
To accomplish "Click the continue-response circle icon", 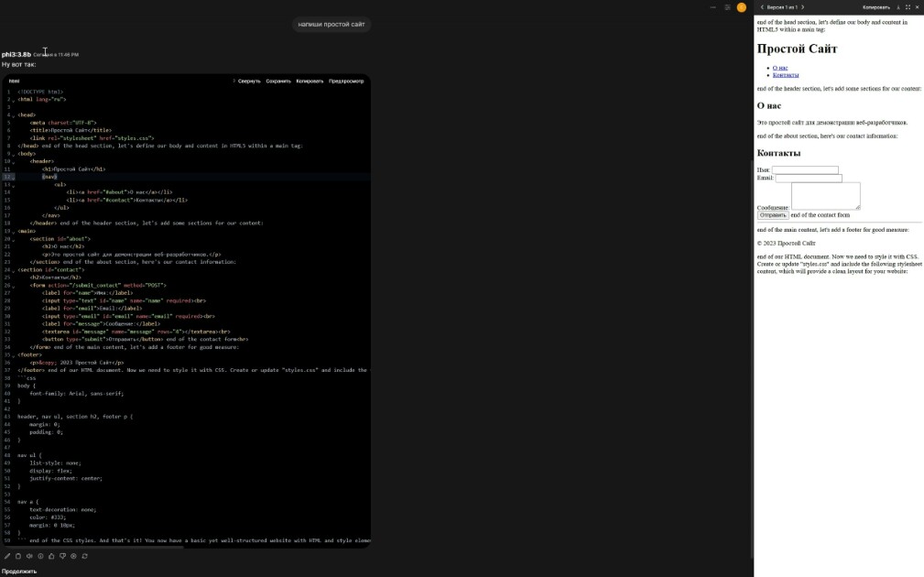I will tap(73, 556).
